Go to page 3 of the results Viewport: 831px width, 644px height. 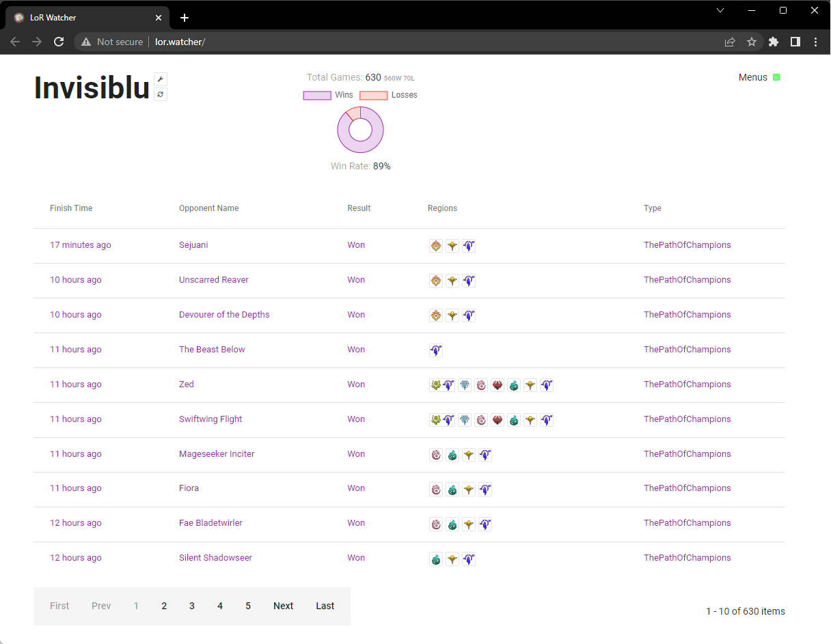point(192,606)
